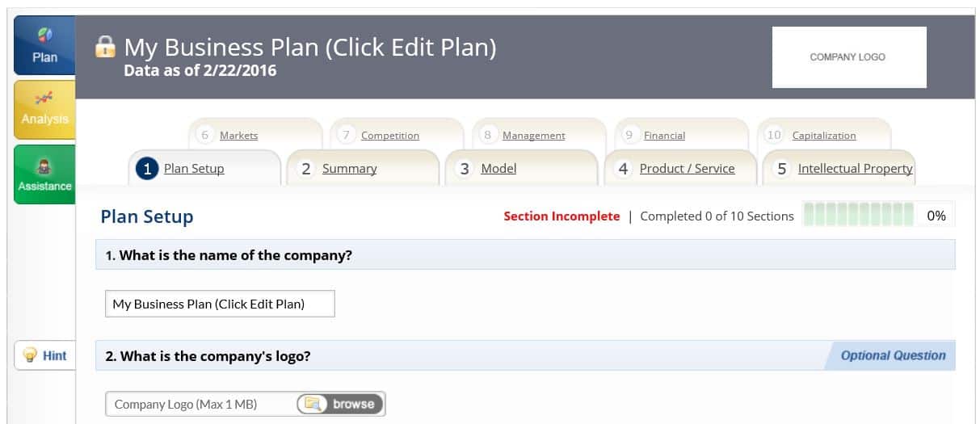The image size is (980, 424).
Task: Click the browse folder icon button
Action: click(x=340, y=404)
